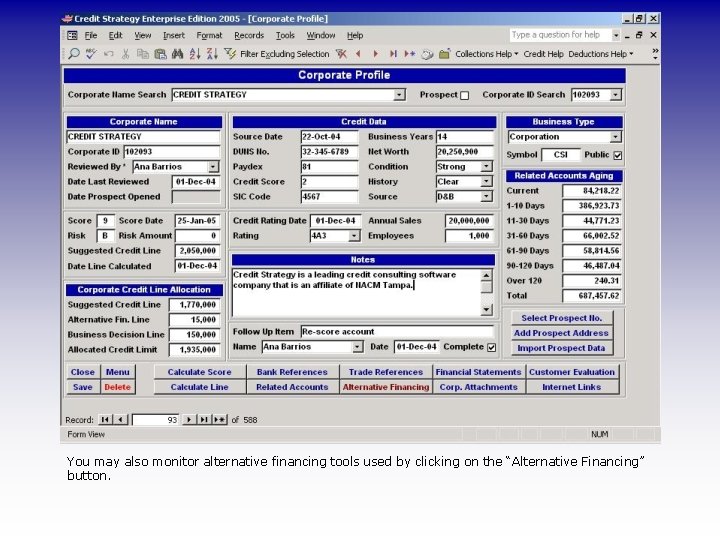Viewport: 720px width, 540px height.
Task: Click the print preview magnifier icon
Action: pos(74,54)
